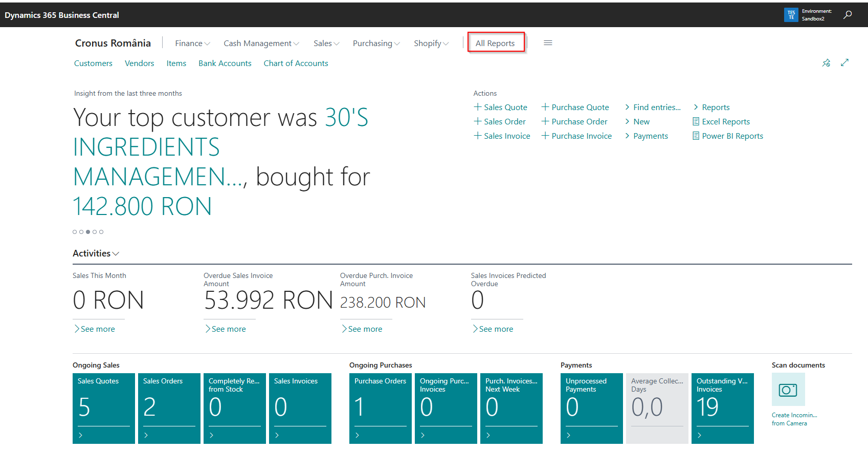The width and height of the screenshot is (868, 451).
Task: Click the 142.800 RON insight value
Action: 142,206
